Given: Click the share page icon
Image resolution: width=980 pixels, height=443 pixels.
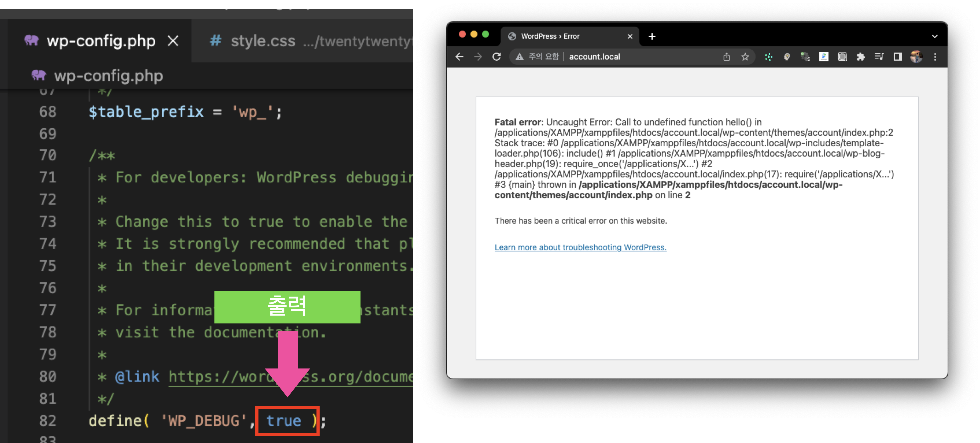Looking at the screenshot, I should coord(726,57).
